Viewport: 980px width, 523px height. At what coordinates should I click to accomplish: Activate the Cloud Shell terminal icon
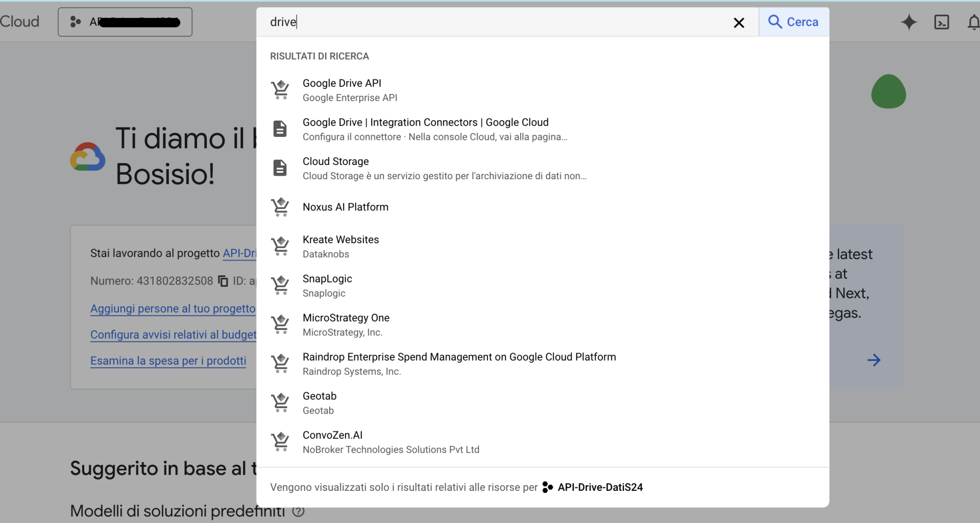pos(941,22)
